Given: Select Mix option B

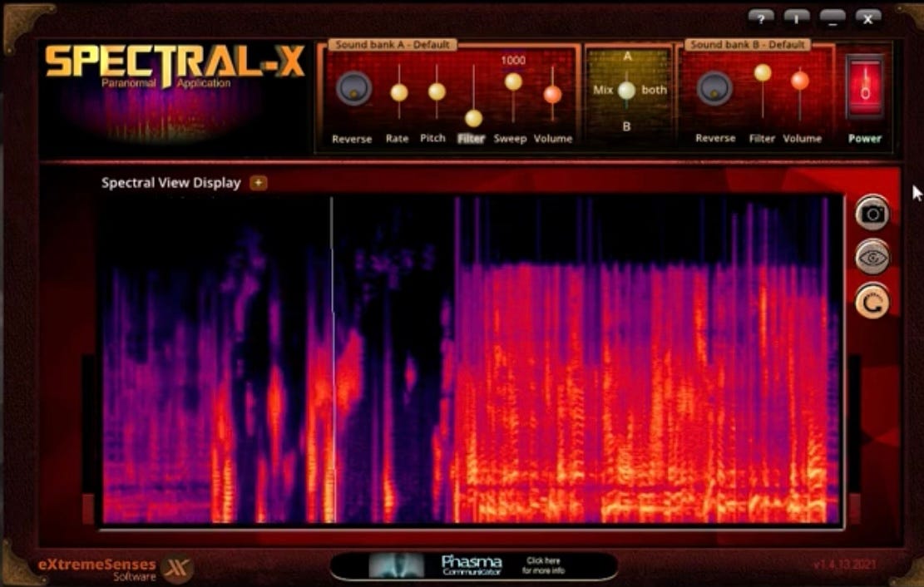Looking at the screenshot, I should coord(626,126).
